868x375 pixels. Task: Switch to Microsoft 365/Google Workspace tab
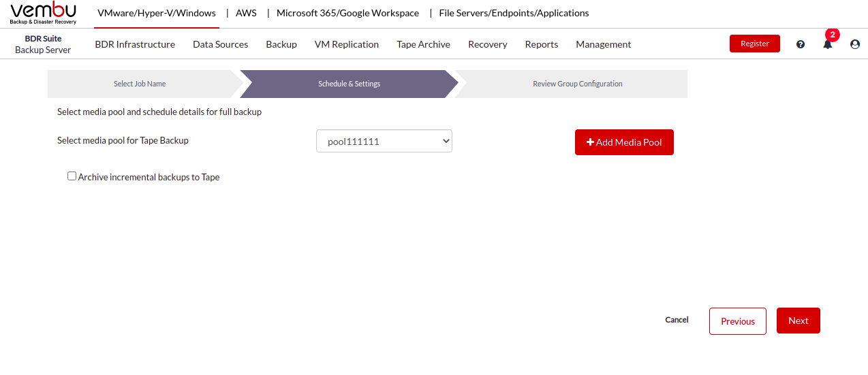[347, 13]
